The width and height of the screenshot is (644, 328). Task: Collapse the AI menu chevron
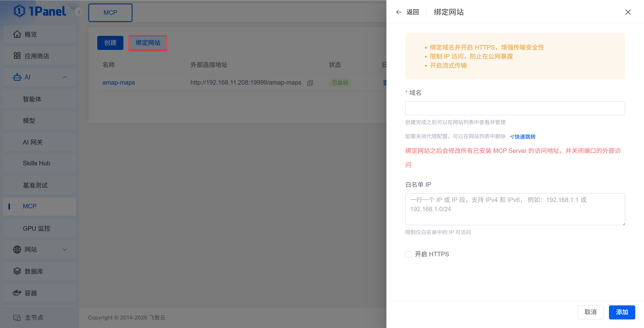point(65,77)
